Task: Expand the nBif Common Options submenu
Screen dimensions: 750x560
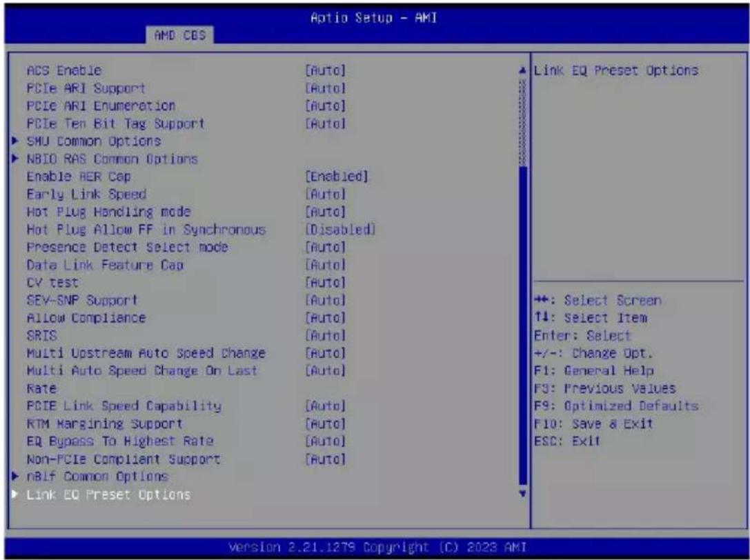Action: pyautogui.click(x=97, y=477)
